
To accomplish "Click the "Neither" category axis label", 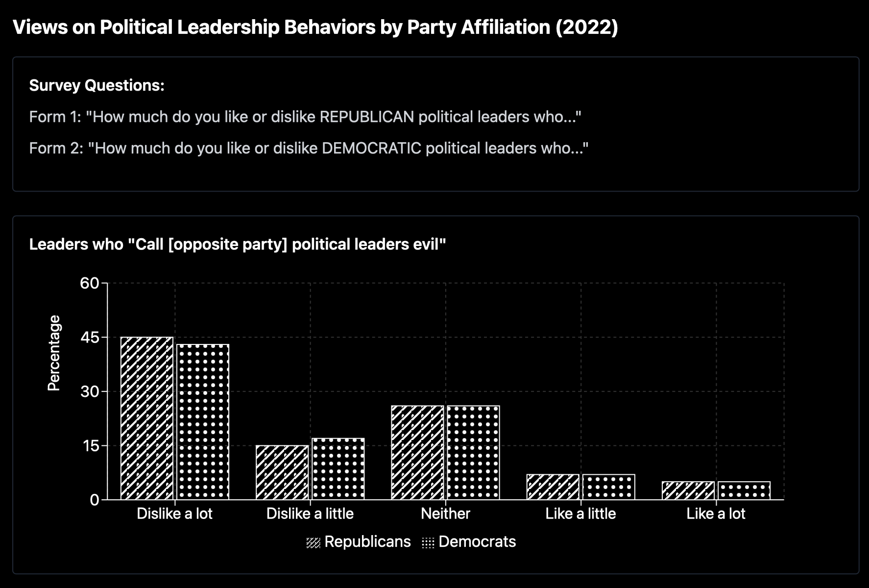I will 445,514.
